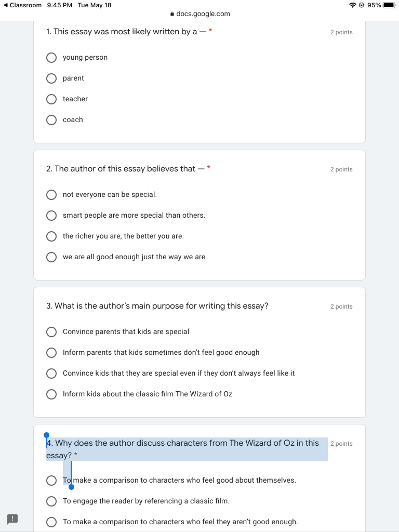Viewport: 399px width, 532px height.
Task: Select "not everyone can be special."
Action: click(51, 195)
